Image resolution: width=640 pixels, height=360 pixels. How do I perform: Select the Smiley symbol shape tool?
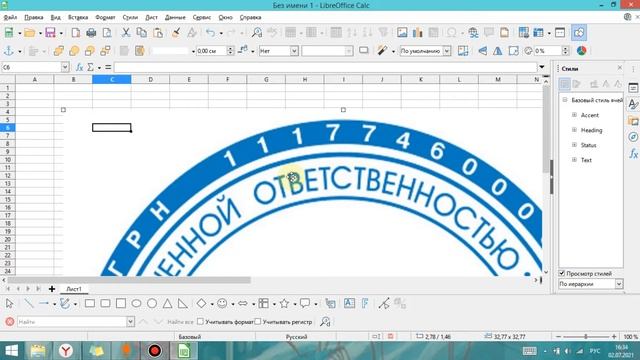pos(222,303)
